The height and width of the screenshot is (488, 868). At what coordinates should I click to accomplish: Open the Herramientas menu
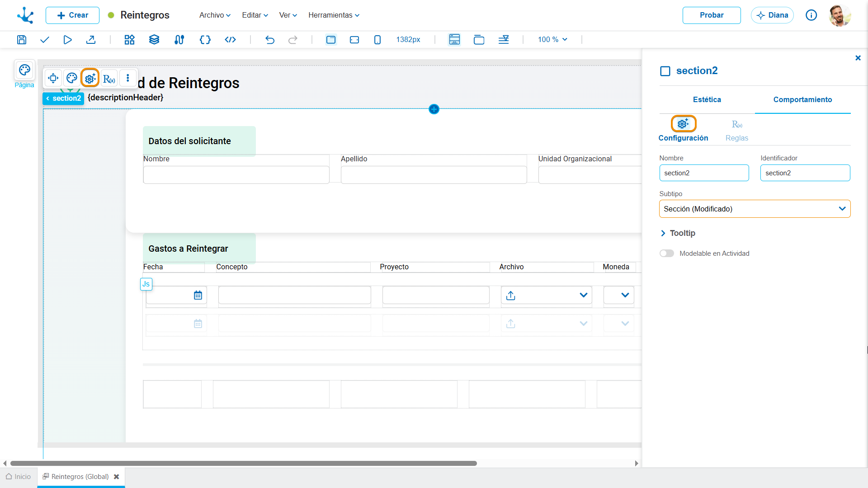click(x=334, y=15)
